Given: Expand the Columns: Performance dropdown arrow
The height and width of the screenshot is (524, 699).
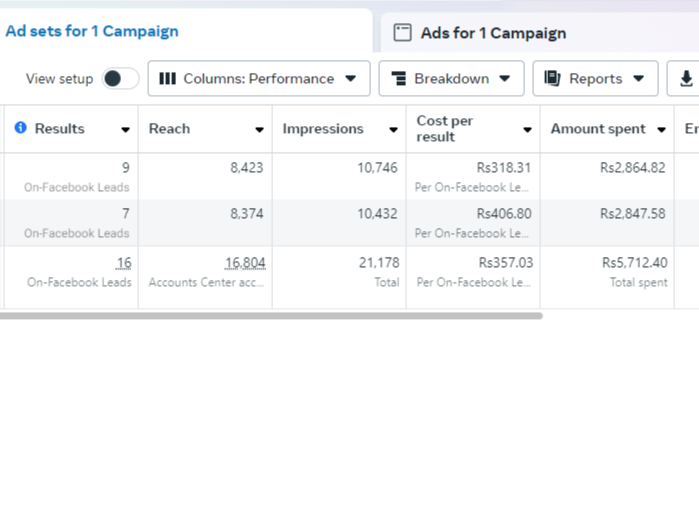Looking at the screenshot, I should 350,79.
